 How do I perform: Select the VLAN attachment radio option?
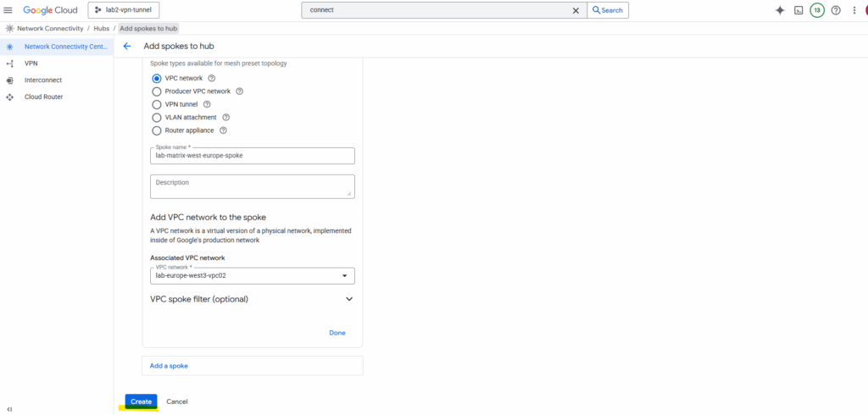(156, 118)
